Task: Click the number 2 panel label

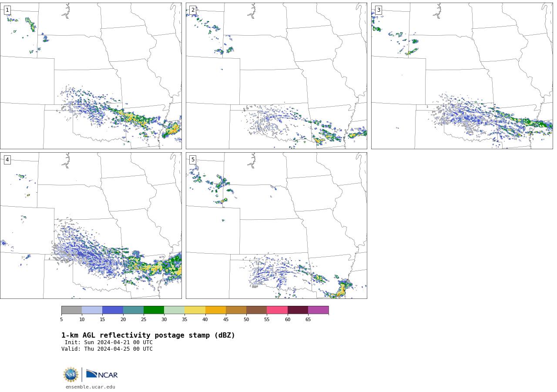Action: (x=193, y=10)
